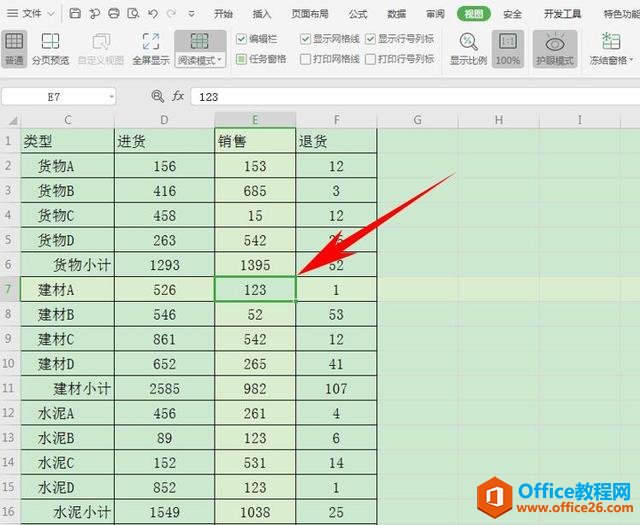Click cell containing 1293
Viewport: 640px width, 525px height.
tap(164, 265)
